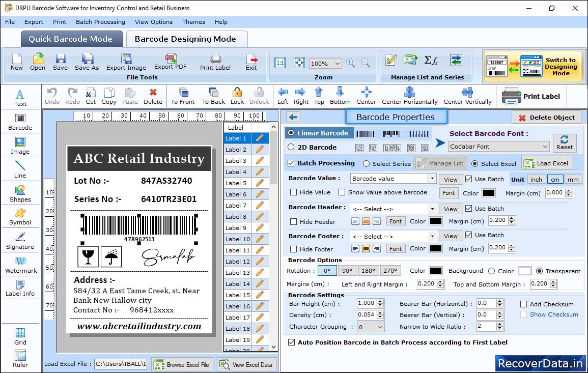Click the Background color swatch
Viewport: 588px width, 373px height.
coord(525,271)
